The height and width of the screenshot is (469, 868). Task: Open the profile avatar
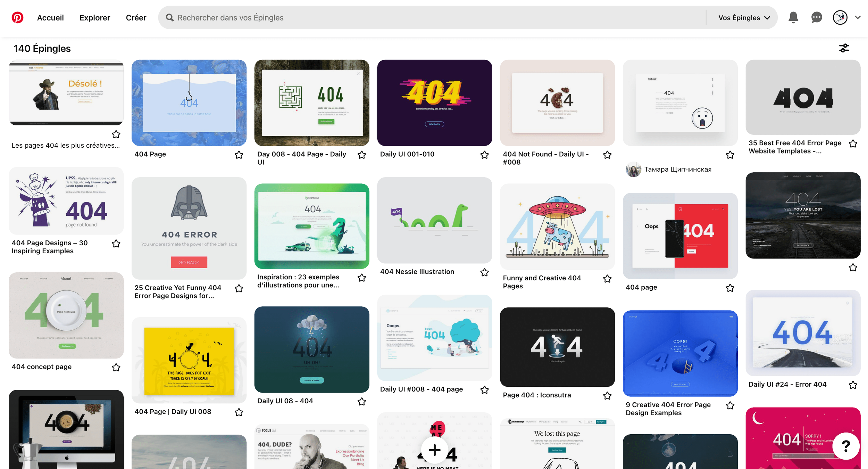pos(840,17)
